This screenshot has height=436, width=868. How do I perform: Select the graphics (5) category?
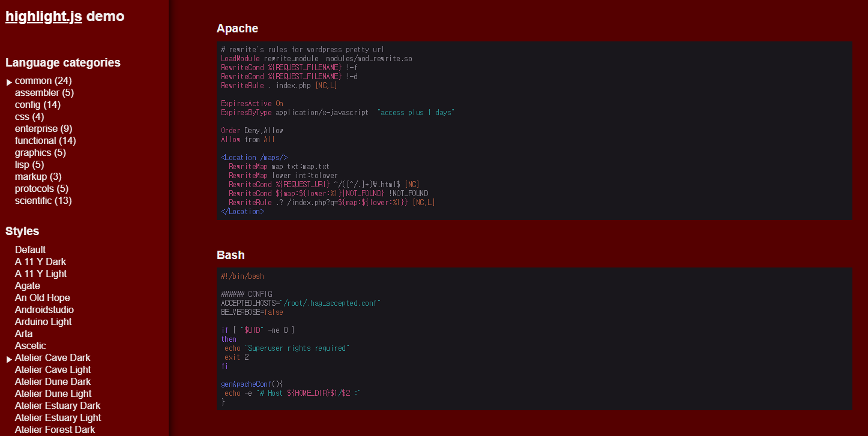40,152
